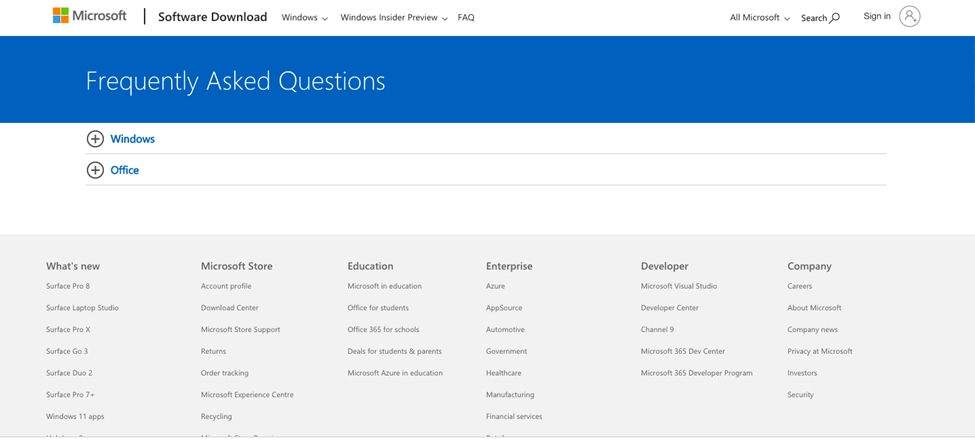Open the Security footer link

[800, 395]
